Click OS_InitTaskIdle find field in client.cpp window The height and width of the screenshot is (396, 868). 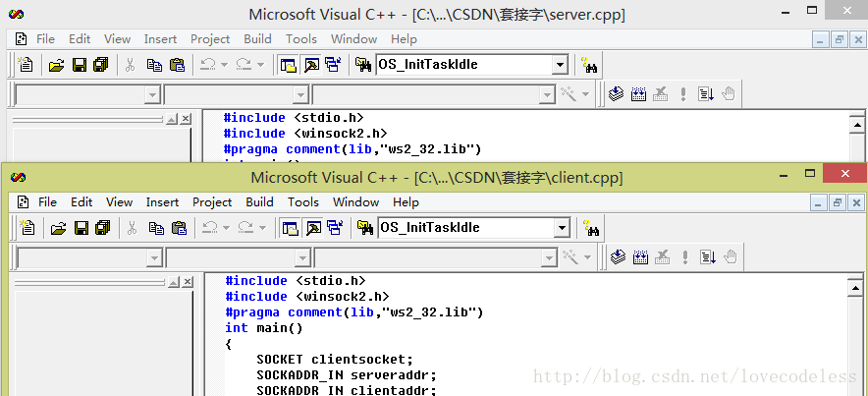point(466,228)
